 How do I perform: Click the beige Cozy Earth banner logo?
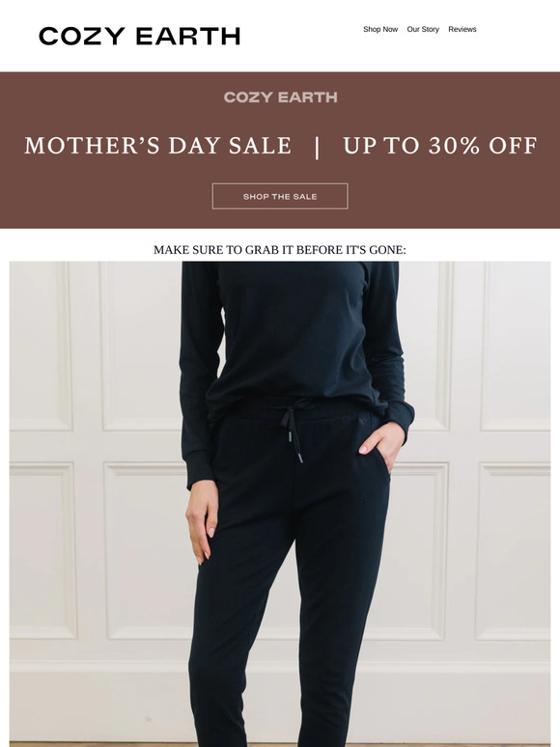tap(280, 97)
